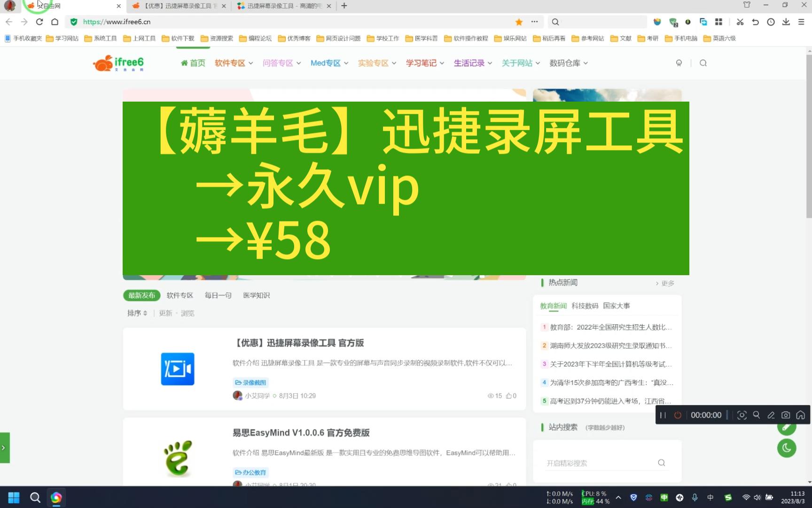Open the site search magnifier in the navbar
The height and width of the screenshot is (508, 812).
(x=703, y=63)
